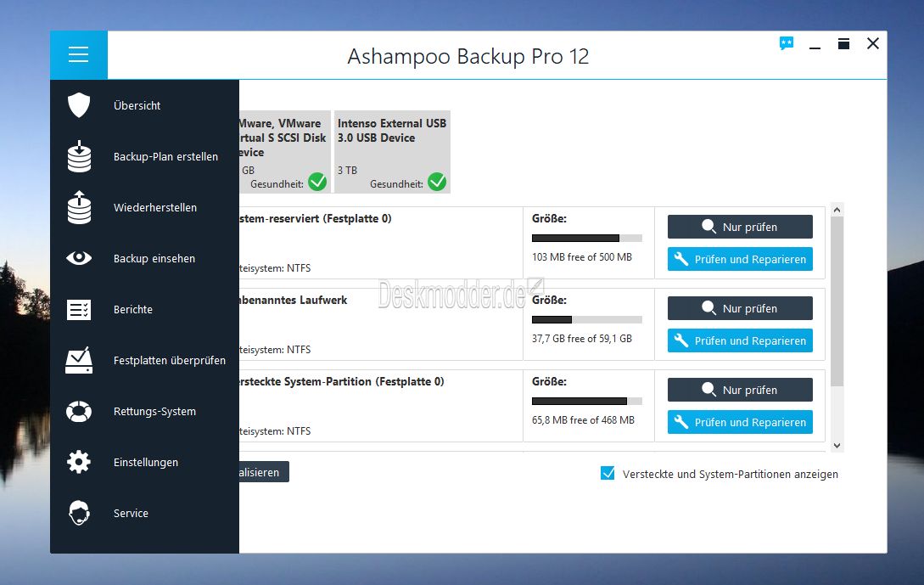Click the partition list scroll up arrow
Image resolution: width=924 pixels, height=585 pixels.
click(x=837, y=210)
